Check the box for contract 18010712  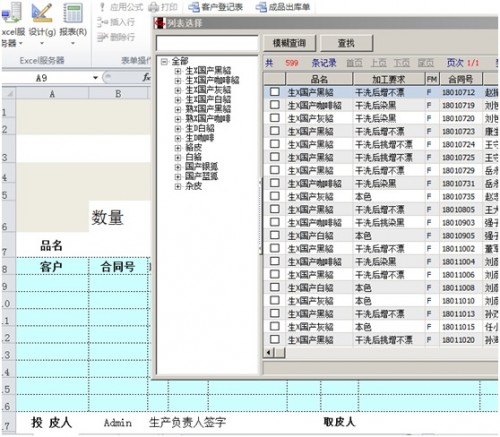275,92
